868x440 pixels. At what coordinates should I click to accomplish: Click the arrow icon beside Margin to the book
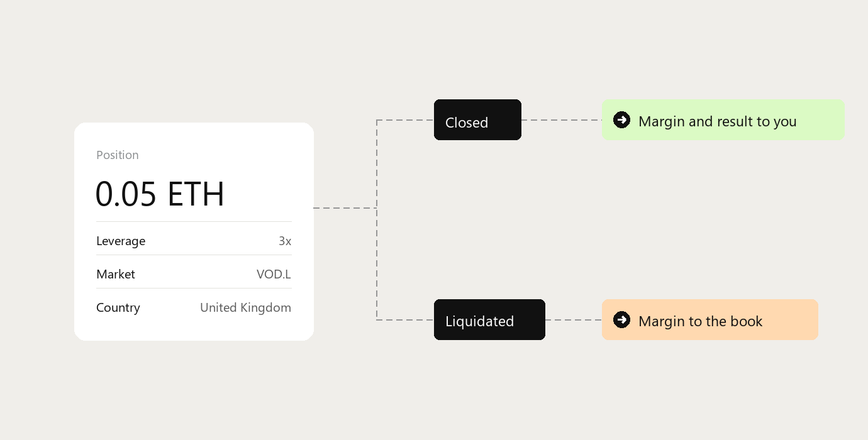point(621,319)
